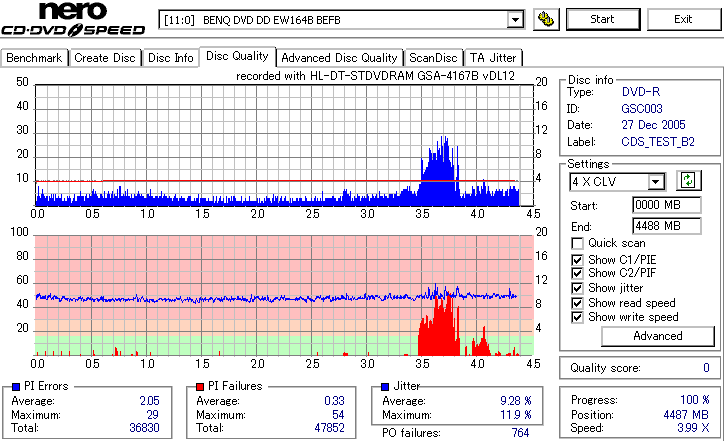Screen dimensions: 724x441
Task: Click the PO failures value 764
Action: [x=520, y=433]
